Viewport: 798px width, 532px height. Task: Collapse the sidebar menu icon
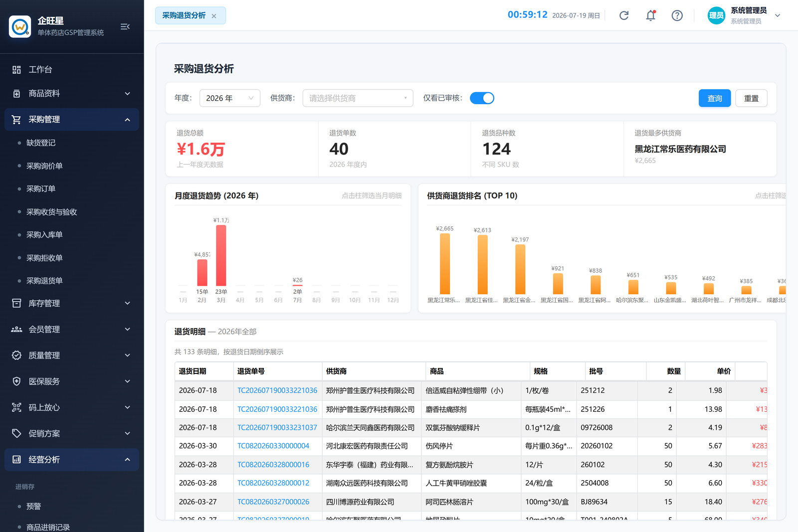[x=125, y=26]
